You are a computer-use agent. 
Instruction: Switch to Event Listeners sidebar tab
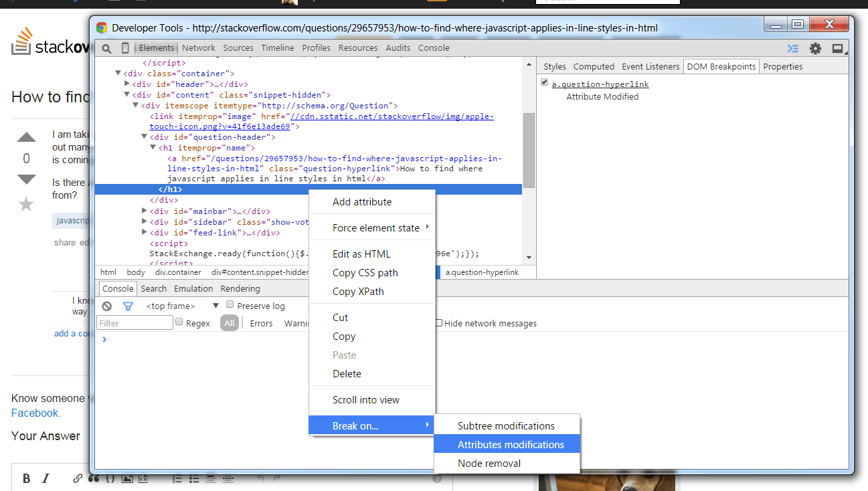[x=650, y=66]
